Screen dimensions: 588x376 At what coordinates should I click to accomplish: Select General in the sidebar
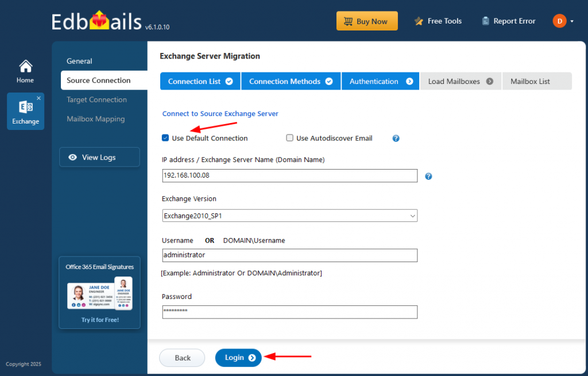click(x=79, y=61)
